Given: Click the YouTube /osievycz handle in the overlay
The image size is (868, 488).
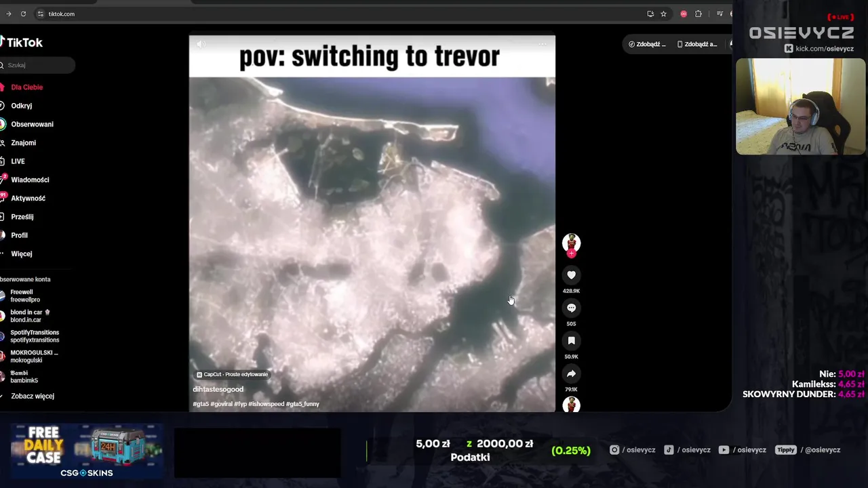Looking at the screenshot, I should (x=742, y=449).
